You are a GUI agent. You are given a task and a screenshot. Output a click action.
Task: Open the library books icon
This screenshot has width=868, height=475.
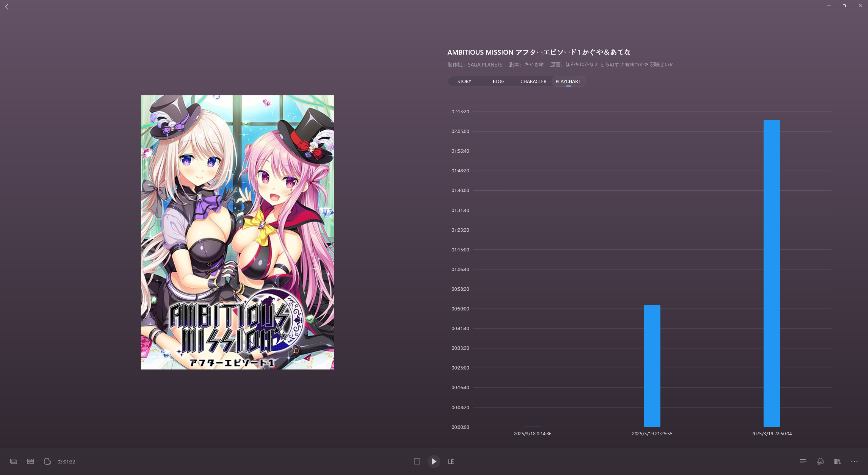pos(837,461)
